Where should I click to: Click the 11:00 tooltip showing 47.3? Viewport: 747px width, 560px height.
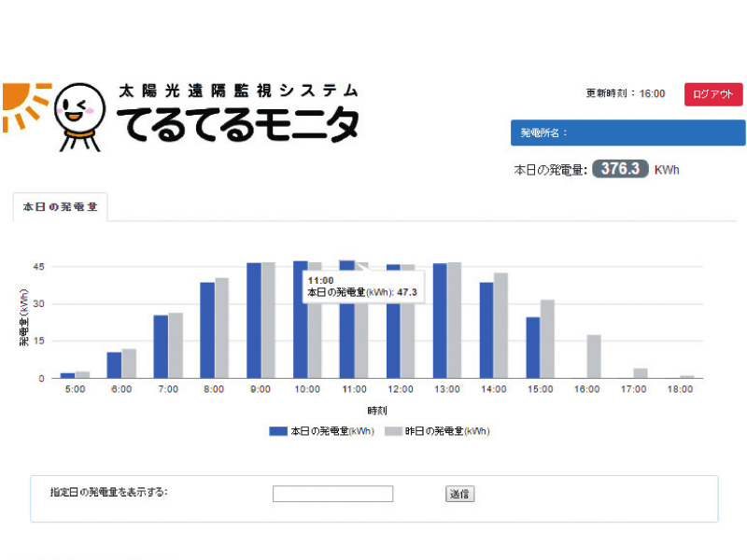362,286
